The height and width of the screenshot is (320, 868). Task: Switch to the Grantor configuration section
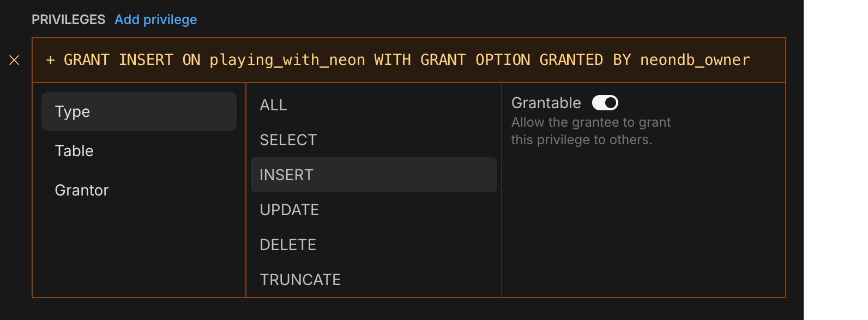82,189
